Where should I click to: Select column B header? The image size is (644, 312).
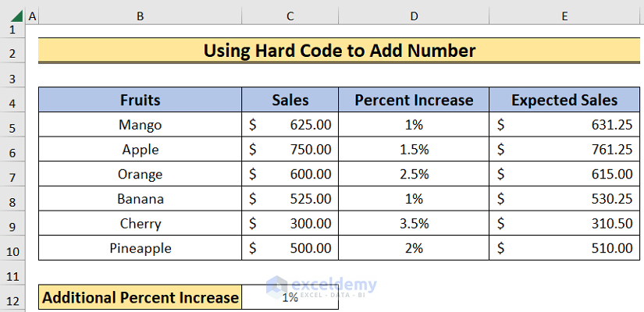coord(140,16)
